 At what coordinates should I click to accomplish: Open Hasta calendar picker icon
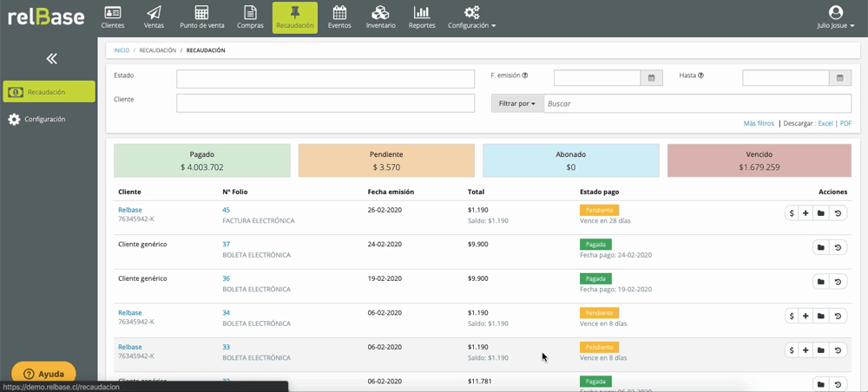tap(839, 78)
